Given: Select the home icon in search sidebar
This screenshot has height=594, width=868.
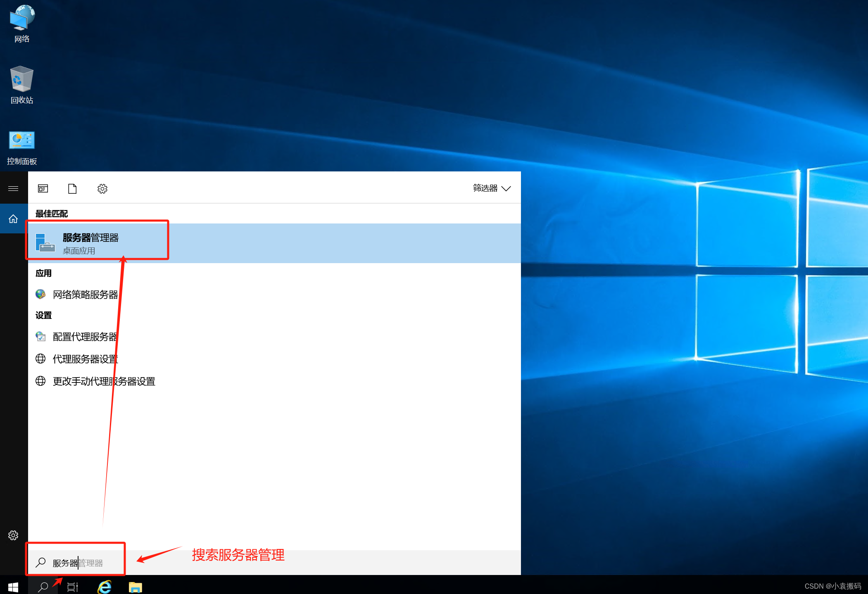Looking at the screenshot, I should 13,219.
